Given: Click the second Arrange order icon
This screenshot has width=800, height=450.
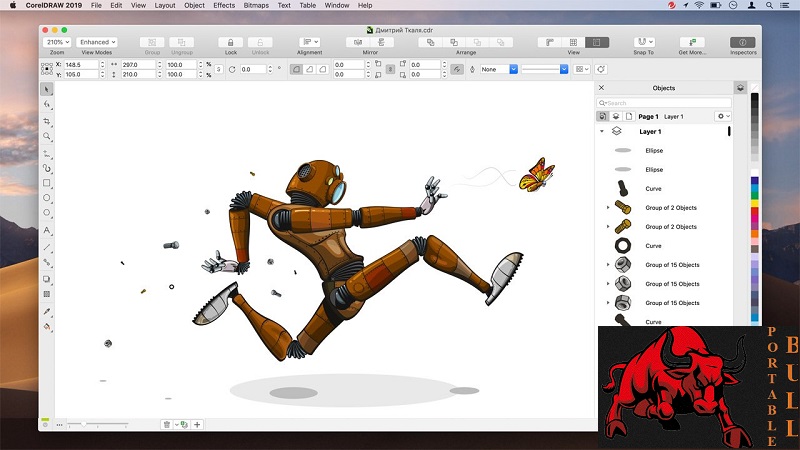Looking at the screenshot, I should coord(454,42).
